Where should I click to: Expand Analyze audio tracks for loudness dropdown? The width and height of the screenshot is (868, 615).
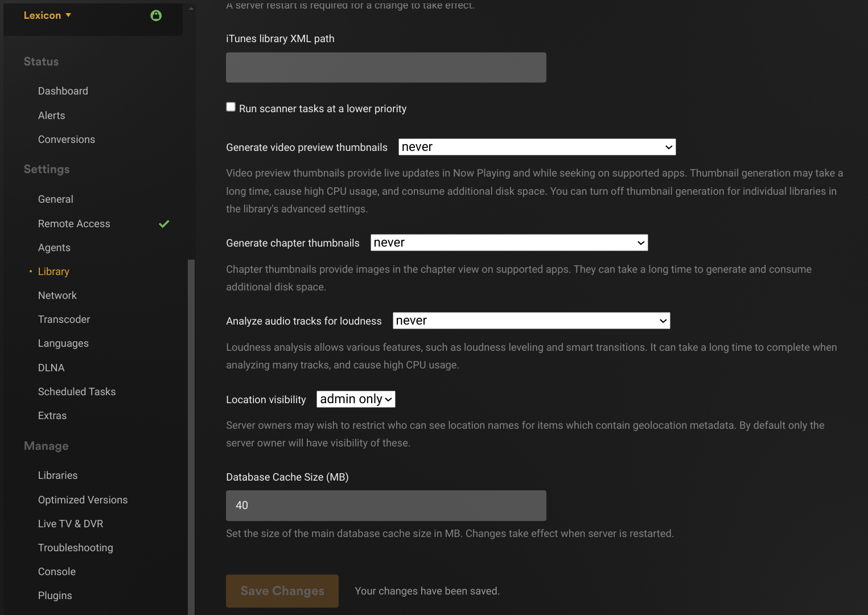(531, 321)
